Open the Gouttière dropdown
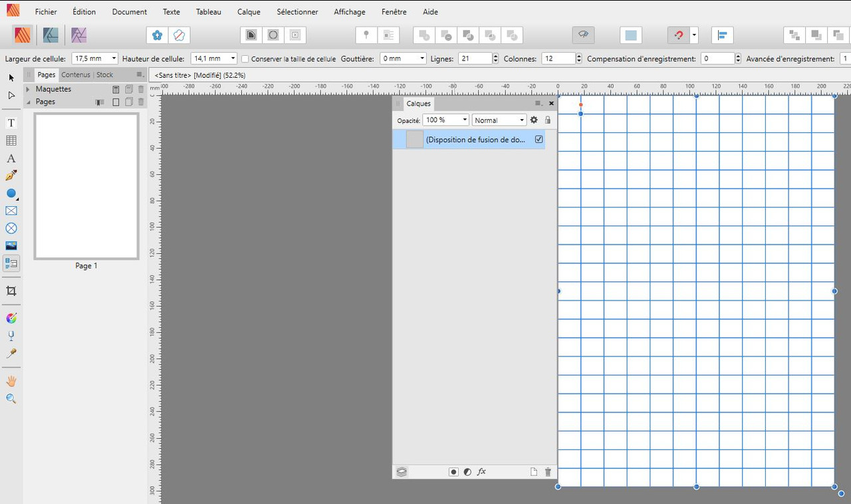The image size is (851, 504). pos(422,59)
